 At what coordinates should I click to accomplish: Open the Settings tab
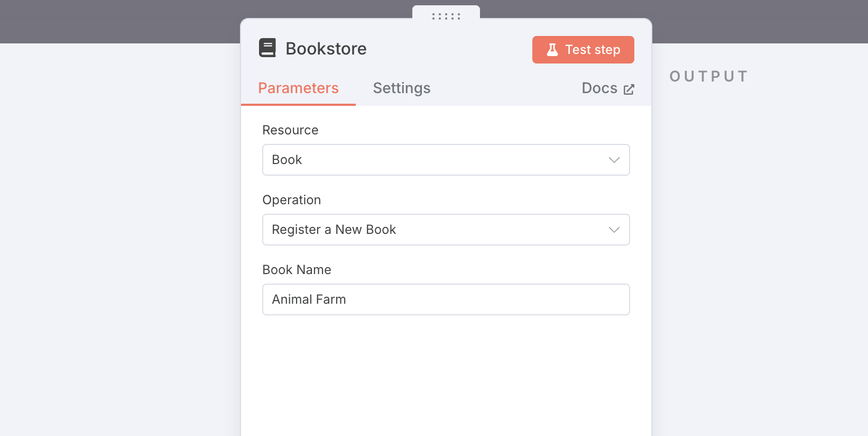point(402,88)
